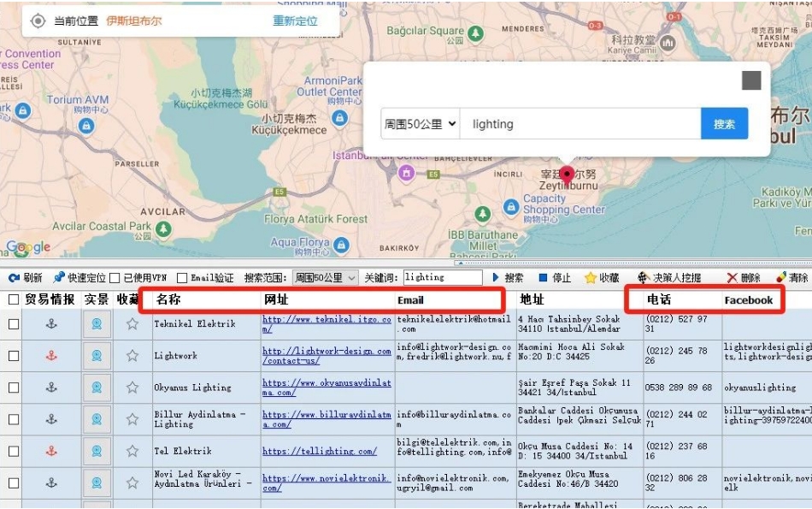812x509 pixels.
Task: Click red anchor icon for Tel Elektrik
Action: (51, 451)
